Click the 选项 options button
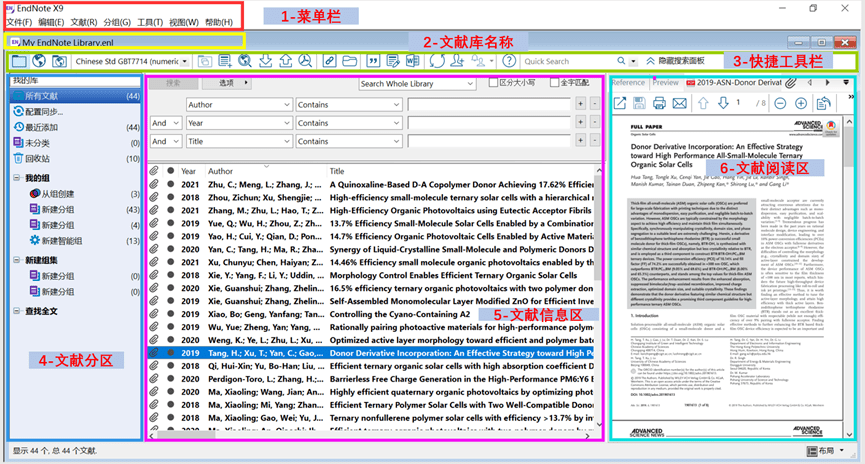Screen dimensions: 865x464 [227, 83]
